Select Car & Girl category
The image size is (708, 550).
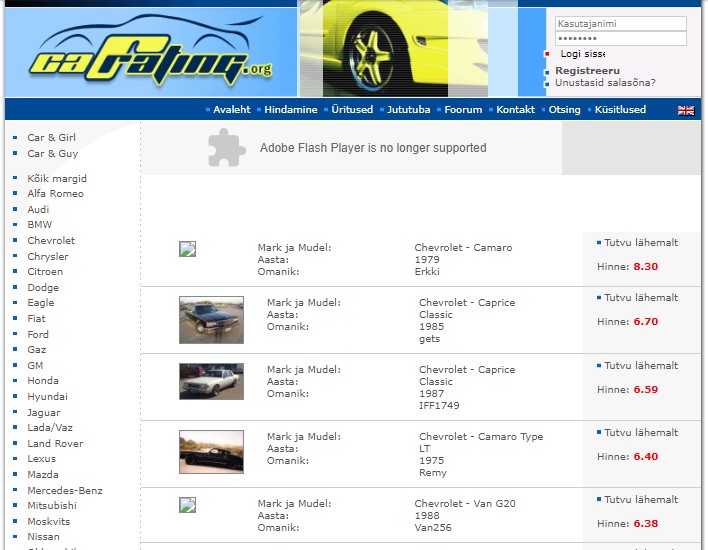[x=51, y=137]
